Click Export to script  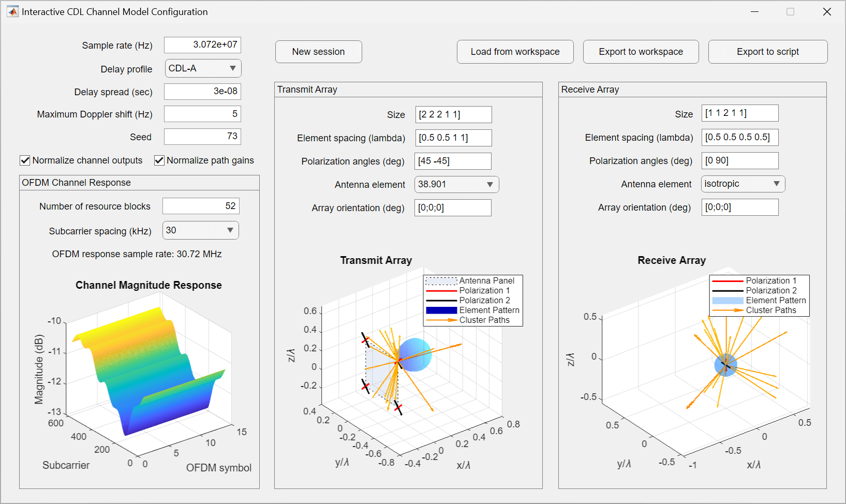click(767, 52)
